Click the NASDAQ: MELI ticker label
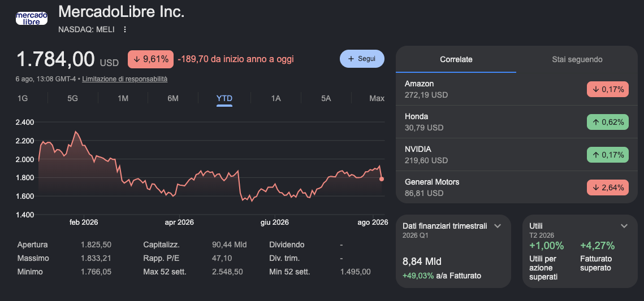 click(87, 29)
